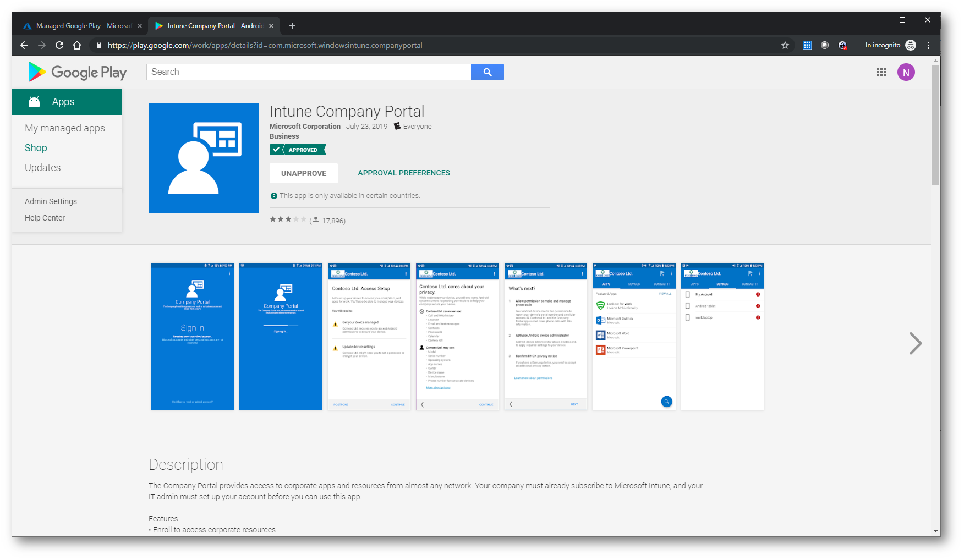
Task: Open the Sign in screenshot thumbnail
Action: click(193, 337)
